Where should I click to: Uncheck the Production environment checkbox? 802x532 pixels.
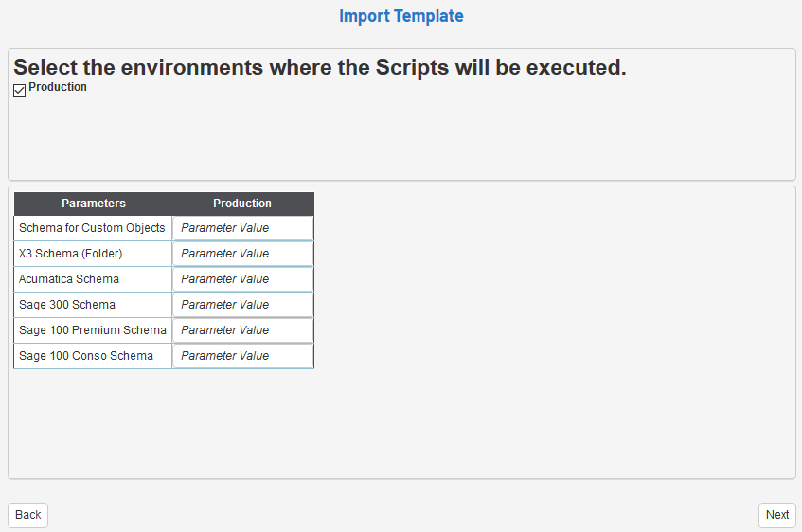click(20, 91)
